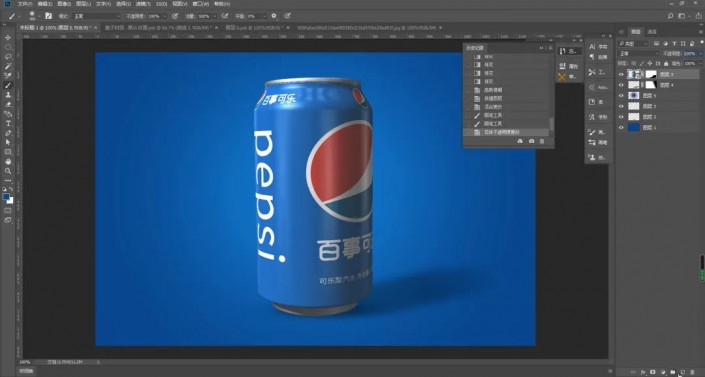Select the Elliptical Marquee tool
Screen dimensions: 705x377
click(8, 47)
